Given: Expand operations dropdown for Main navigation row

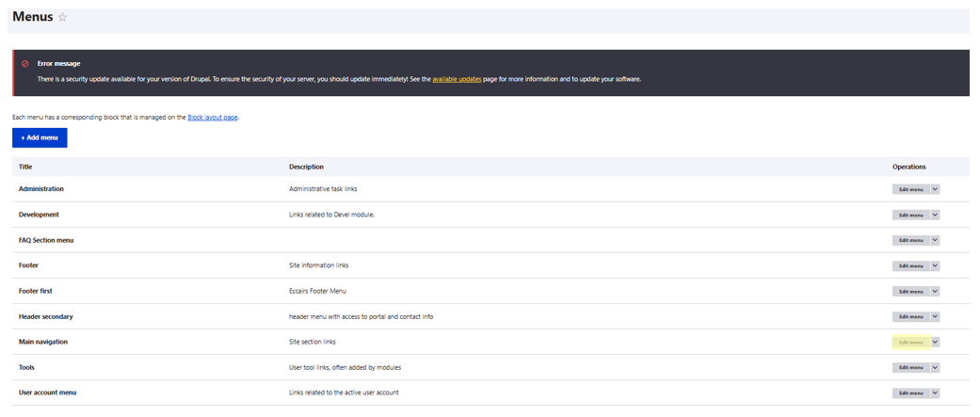Looking at the screenshot, I should click(935, 343).
